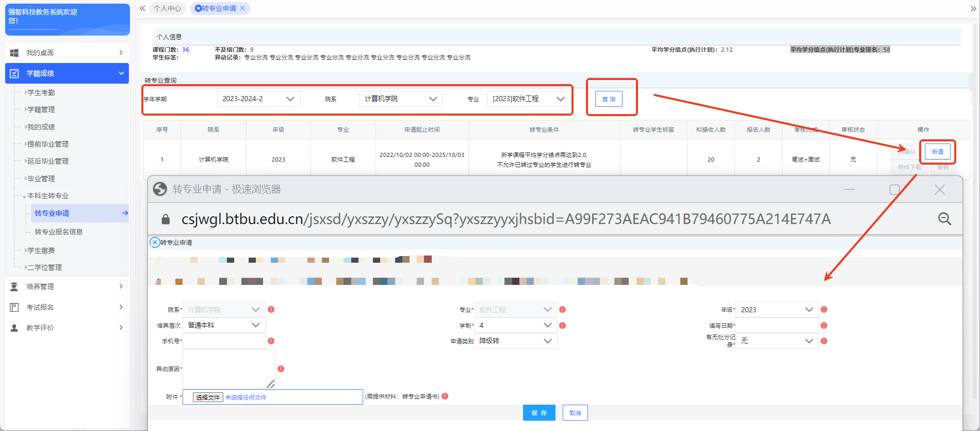Click the 查询 button

click(609, 99)
